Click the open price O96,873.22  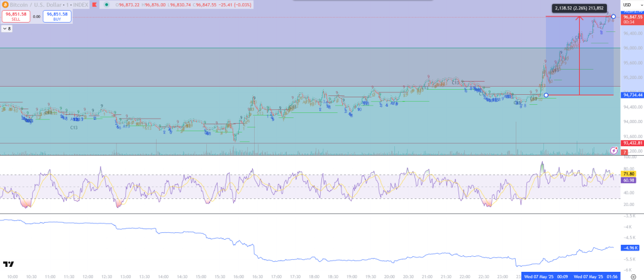coord(128,4)
